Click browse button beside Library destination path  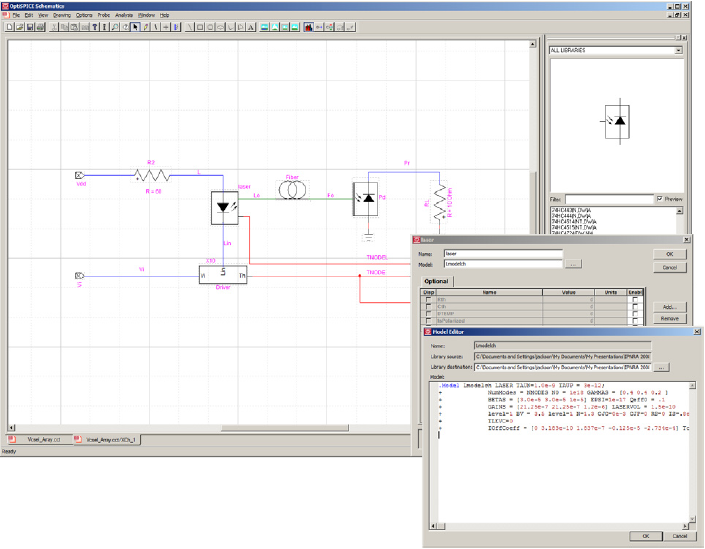pos(662,368)
